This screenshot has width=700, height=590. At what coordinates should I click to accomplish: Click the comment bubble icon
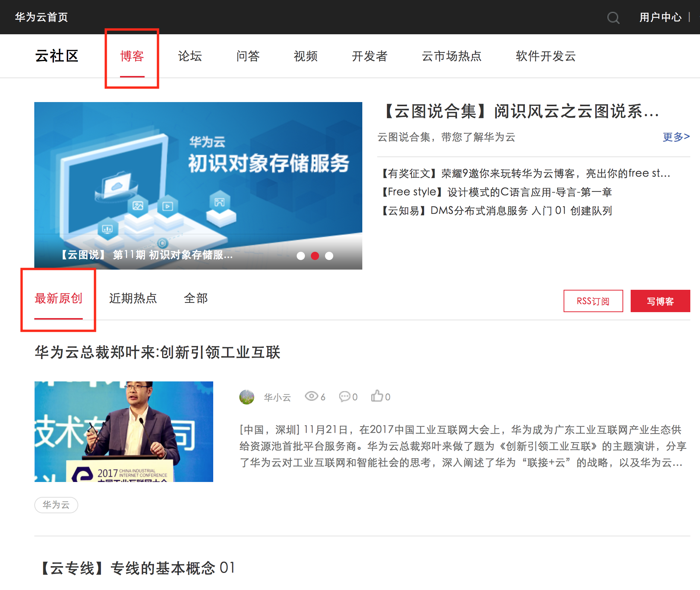click(344, 396)
